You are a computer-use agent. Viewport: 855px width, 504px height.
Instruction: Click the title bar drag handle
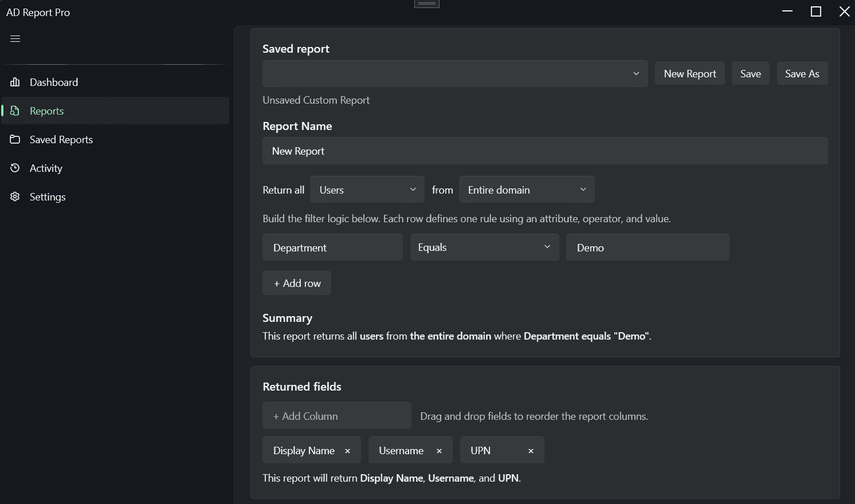click(427, 3)
